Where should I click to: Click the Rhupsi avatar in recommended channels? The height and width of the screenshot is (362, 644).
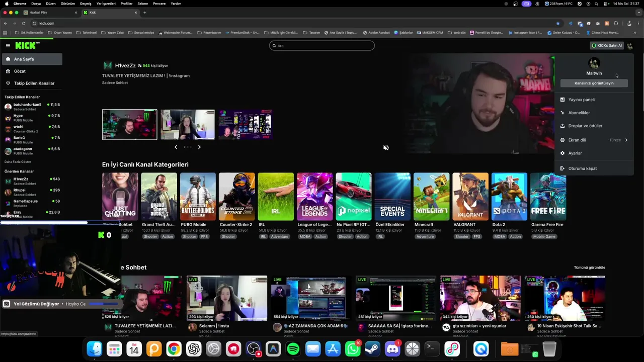tap(8, 192)
